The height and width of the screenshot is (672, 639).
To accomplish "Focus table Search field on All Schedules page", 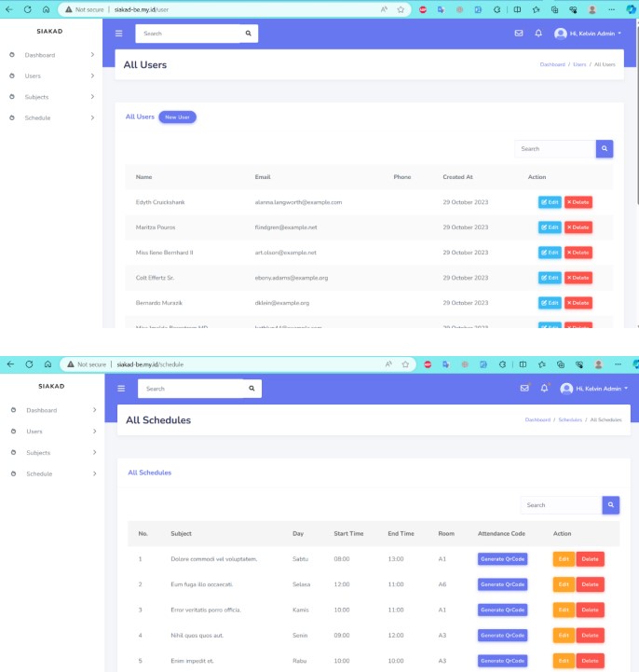I will tap(562, 505).
